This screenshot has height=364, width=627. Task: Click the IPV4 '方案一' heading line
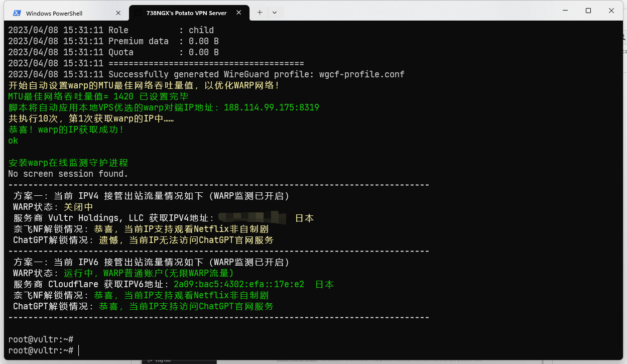(151, 196)
